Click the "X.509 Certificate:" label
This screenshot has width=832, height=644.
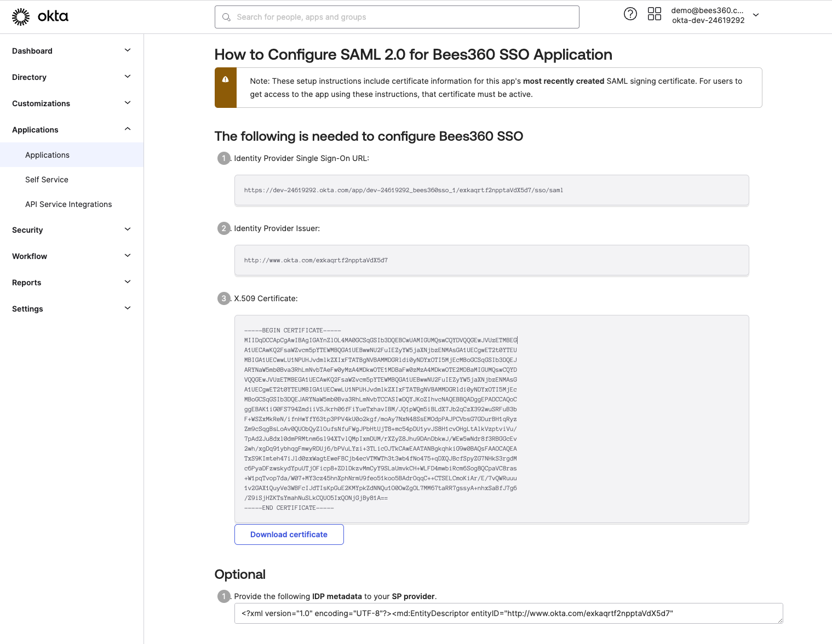(266, 298)
